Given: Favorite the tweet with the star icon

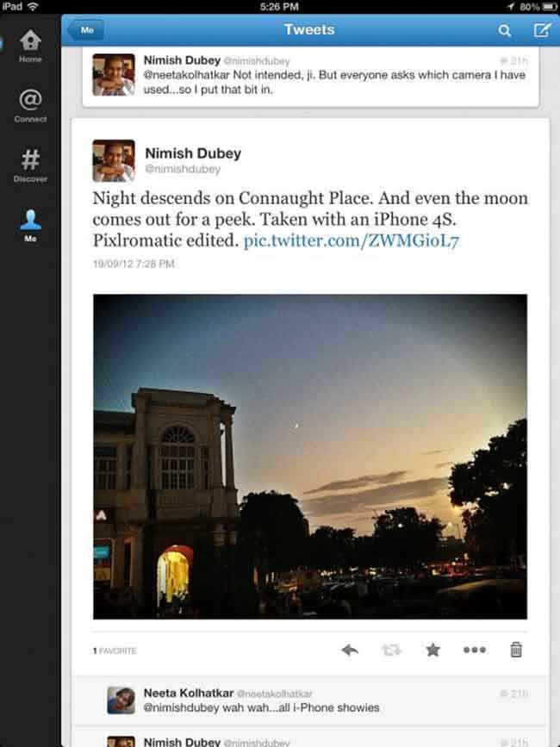Looking at the screenshot, I should tap(432, 650).
